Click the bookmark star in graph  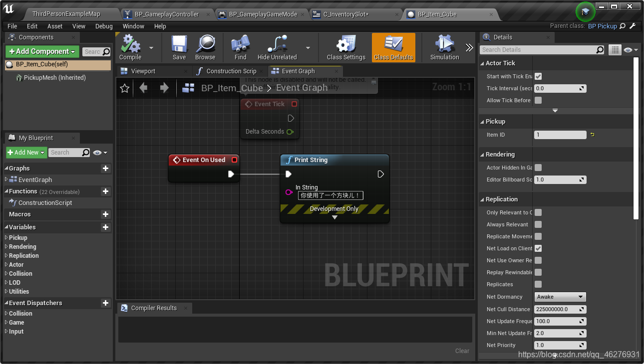click(125, 88)
